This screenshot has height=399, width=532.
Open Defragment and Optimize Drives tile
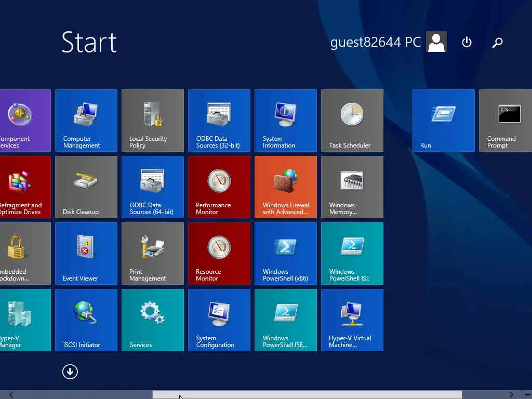[25, 187]
